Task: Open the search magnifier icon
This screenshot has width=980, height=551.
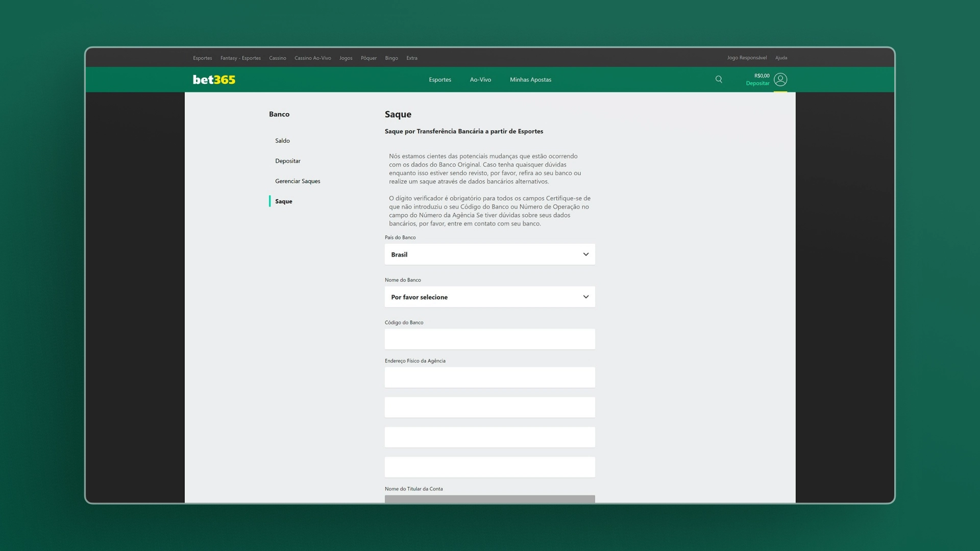Action: pyautogui.click(x=719, y=79)
